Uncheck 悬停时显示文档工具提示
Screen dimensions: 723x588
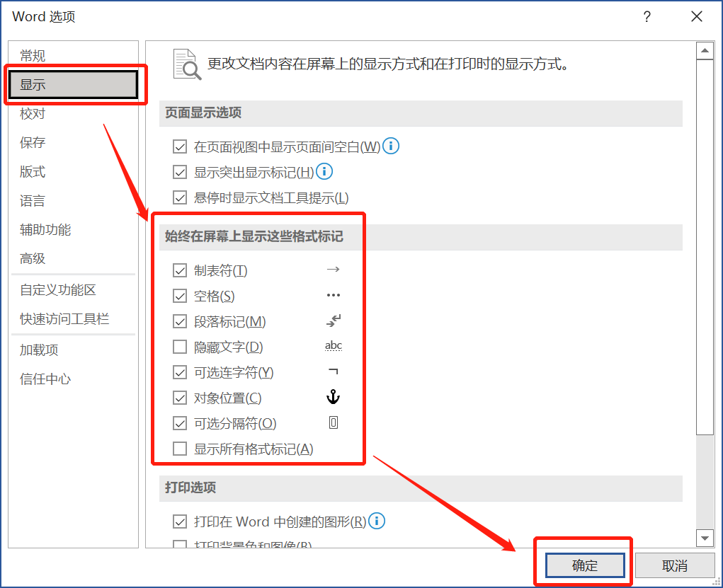pyautogui.click(x=180, y=197)
